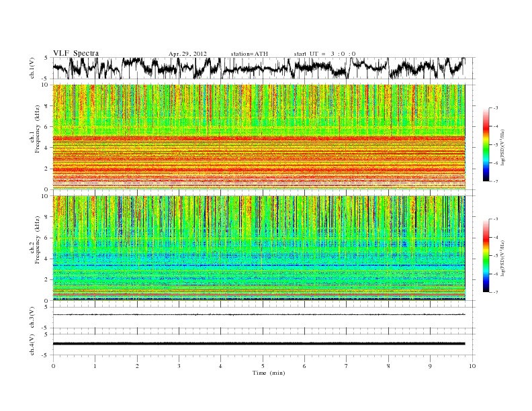
Task: Click time axis tick label "8"
Action: tap(388, 366)
